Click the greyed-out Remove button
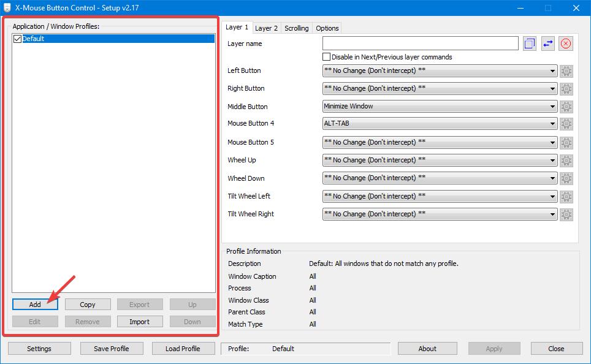Screen dimensions: 591x364 (x=88, y=322)
